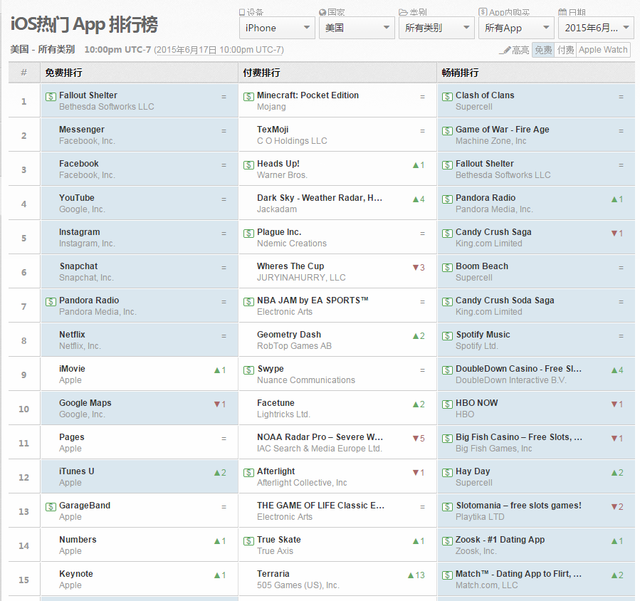
Task: Open the Heads Up! app link
Action: (x=278, y=164)
